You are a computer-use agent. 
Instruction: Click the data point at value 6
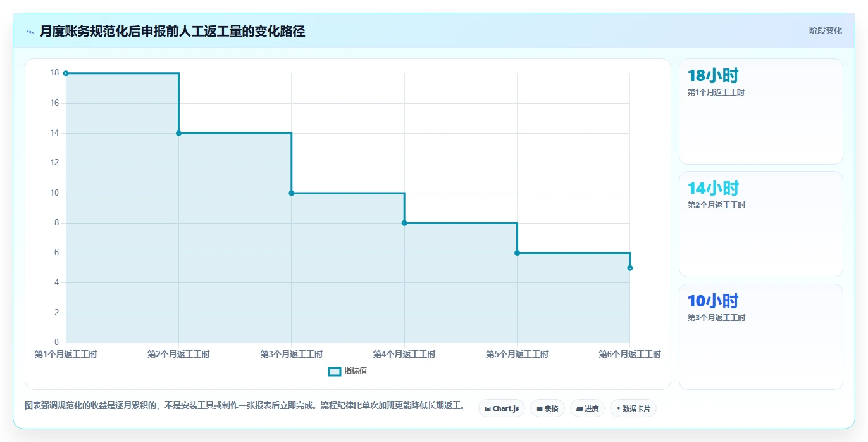(x=517, y=253)
